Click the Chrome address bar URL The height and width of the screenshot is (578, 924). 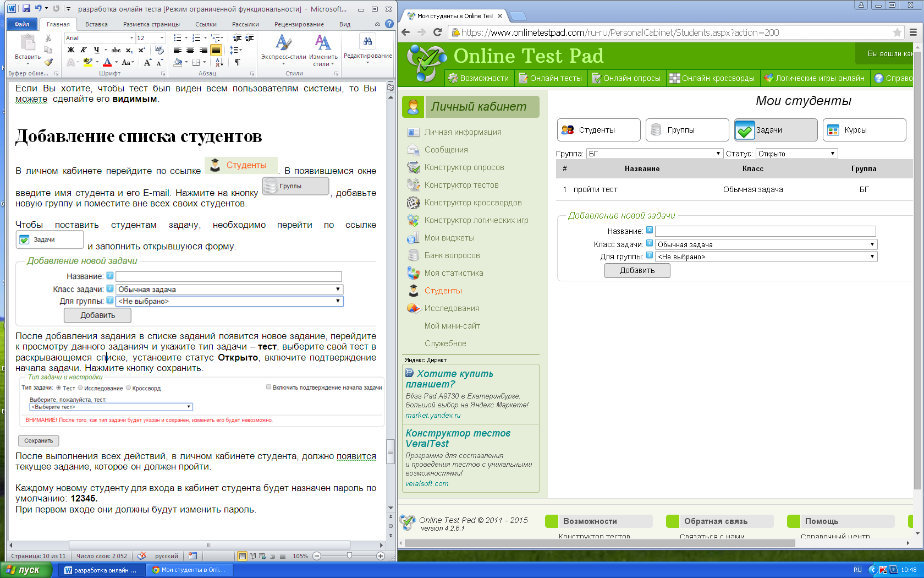pyautogui.click(x=620, y=32)
